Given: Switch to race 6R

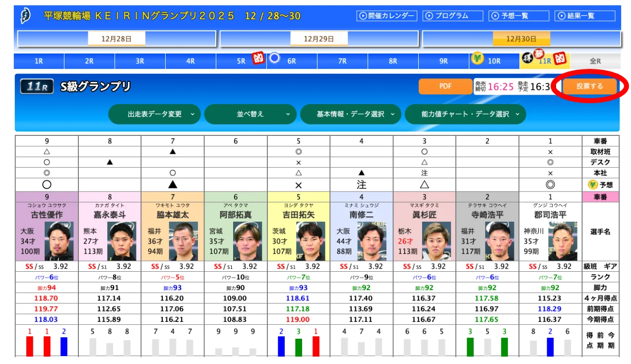Looking at the screenshot, I should click(292, 61).
